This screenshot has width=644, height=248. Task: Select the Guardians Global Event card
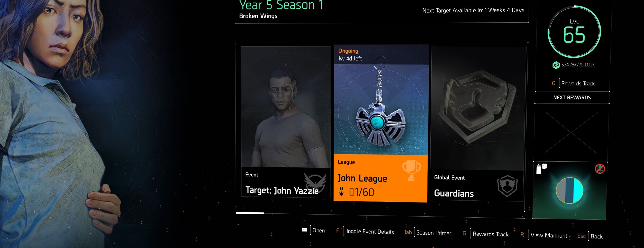(x=478, y=124)
